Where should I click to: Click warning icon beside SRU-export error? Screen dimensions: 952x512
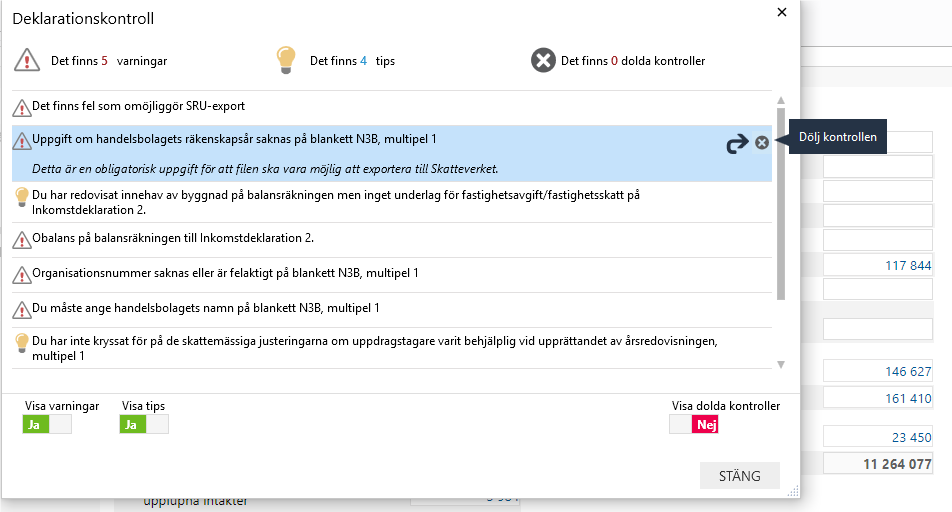[22, 108]
